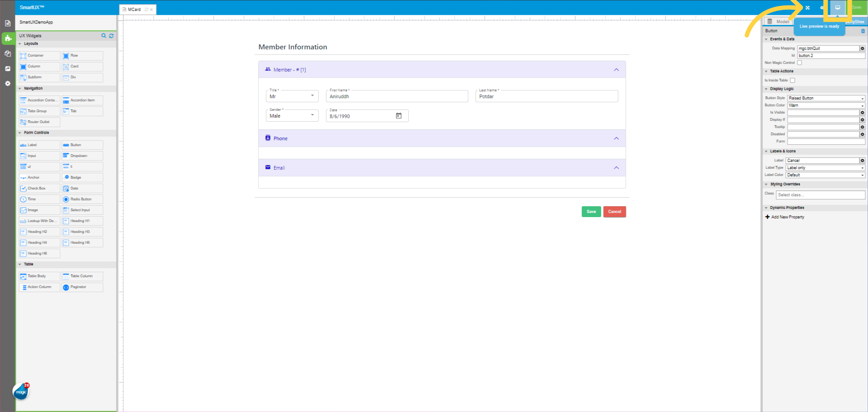Choose the Tabs Group widget
Viewport: 868px width, 412px height.
pyautogui.click(x=39, y=111)
